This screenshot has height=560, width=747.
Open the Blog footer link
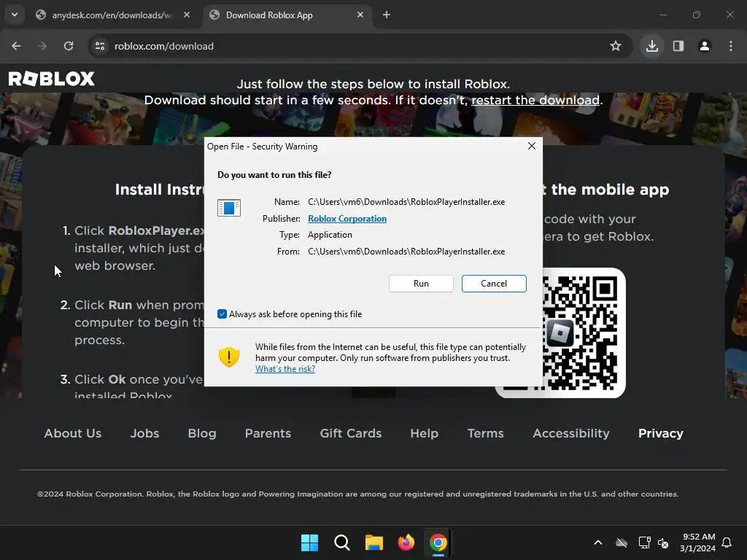pyautogui.click(x=202, y=433)
